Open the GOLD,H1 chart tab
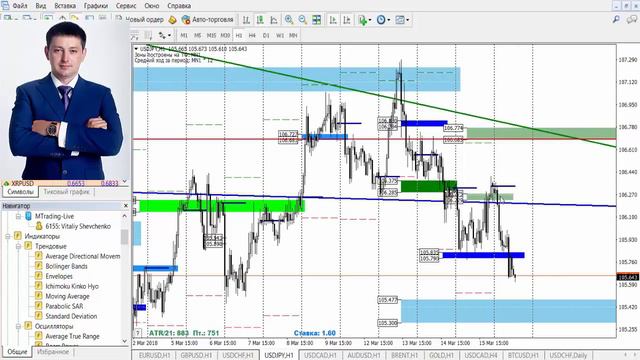640x360 pixels. [x=441, y=355]
